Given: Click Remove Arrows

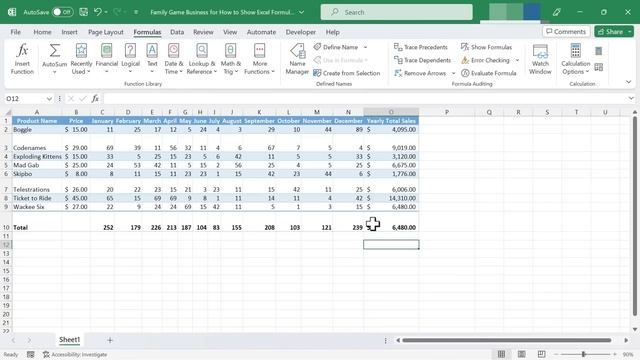Looking at the screenshot, I should point(420,73).
